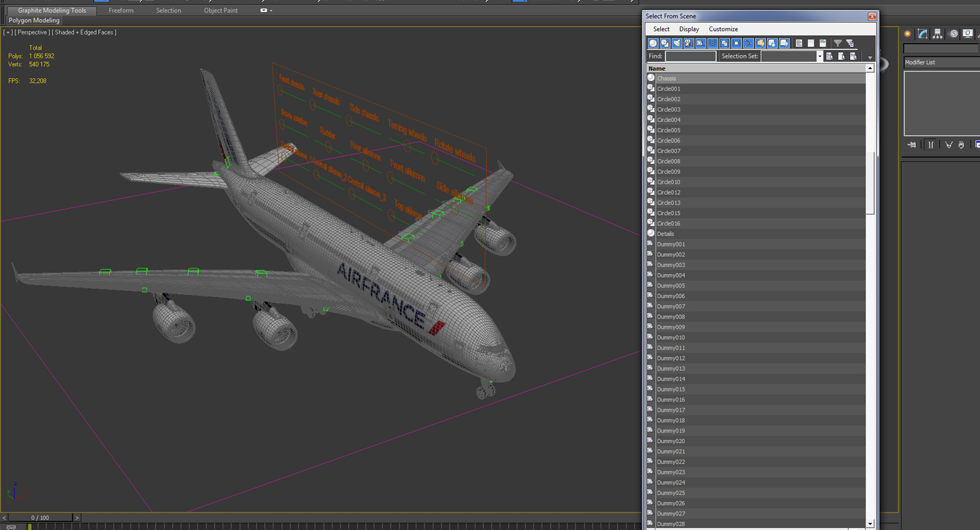Open the Hierarchy tab in command panel

point(938,34)
